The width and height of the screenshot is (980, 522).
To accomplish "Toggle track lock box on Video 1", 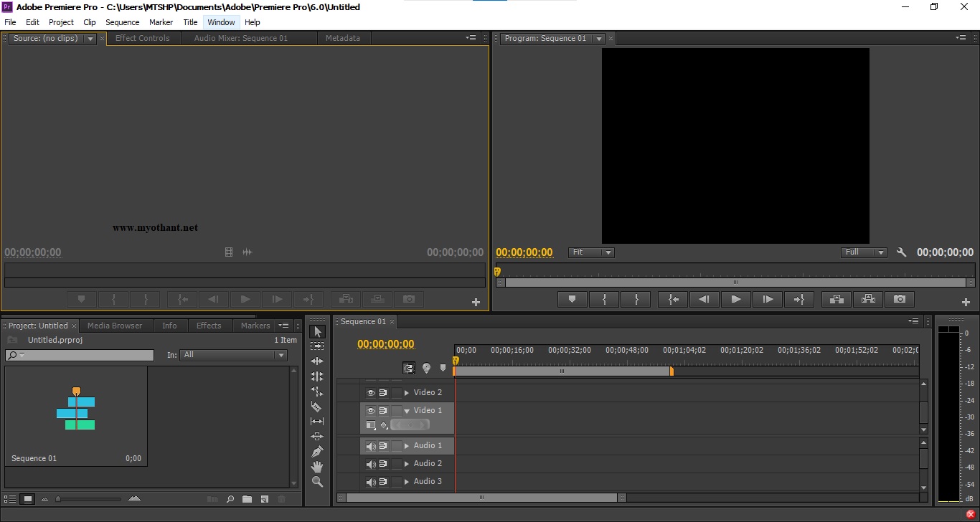I will [396, 411].
